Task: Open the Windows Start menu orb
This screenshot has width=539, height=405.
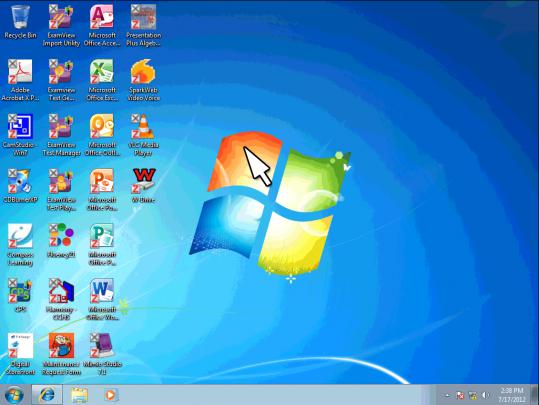Action: 14,395
